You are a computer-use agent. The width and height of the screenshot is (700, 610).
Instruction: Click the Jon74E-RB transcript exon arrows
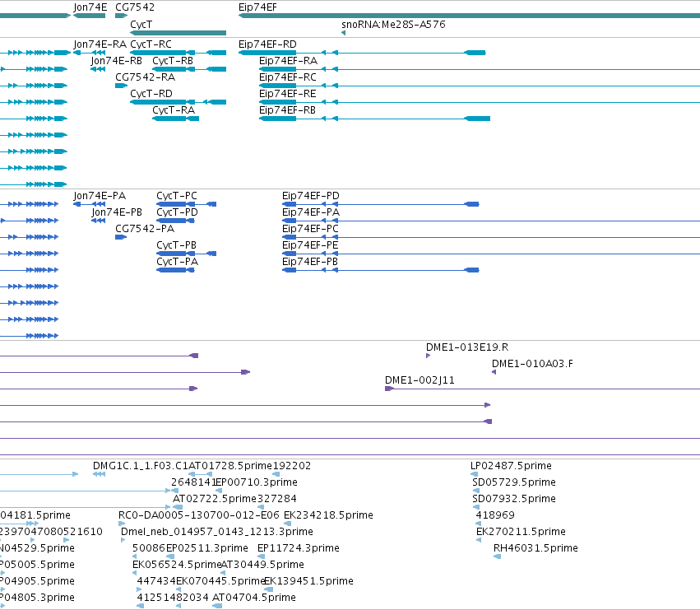[98, 69]
